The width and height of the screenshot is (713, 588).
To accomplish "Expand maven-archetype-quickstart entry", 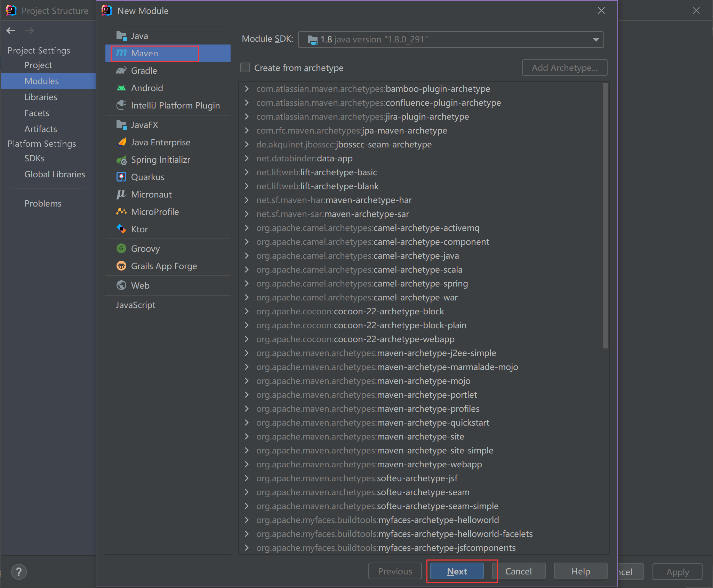I will coord(247,422).
